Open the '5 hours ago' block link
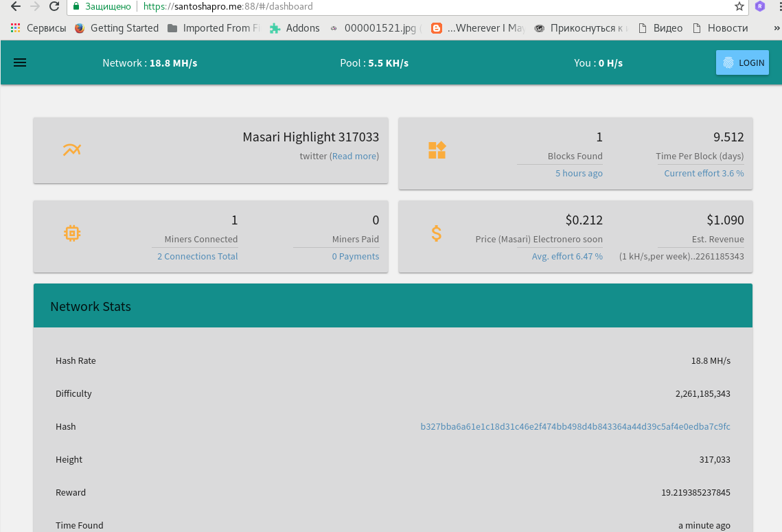Screen dimensions: 782x532 579,173
